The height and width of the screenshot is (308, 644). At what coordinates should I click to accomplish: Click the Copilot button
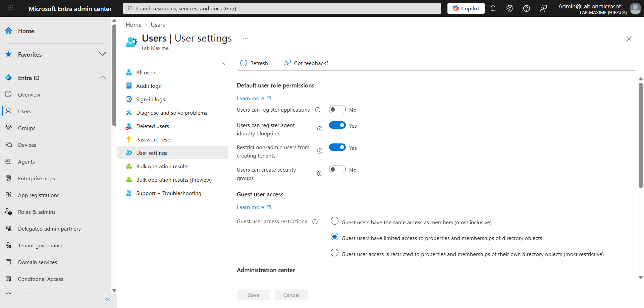[466, 8]
